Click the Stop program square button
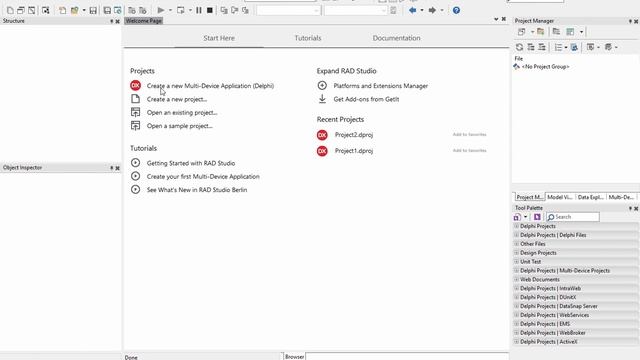This screenshot has width=640, height=360. pyautogui.click(x=209, y=10)
